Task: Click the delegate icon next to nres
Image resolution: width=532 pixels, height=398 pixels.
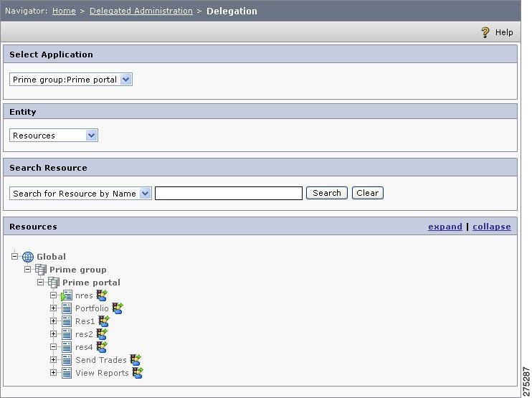Action: 101,295
